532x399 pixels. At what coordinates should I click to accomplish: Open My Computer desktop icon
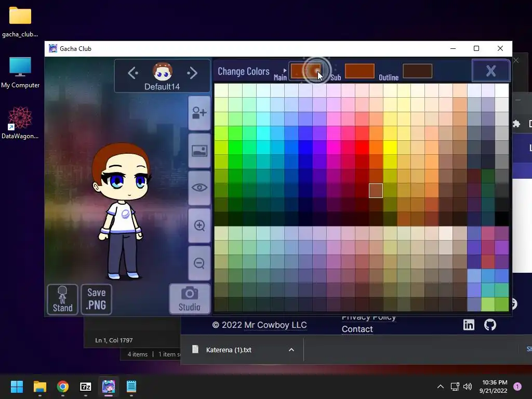pyautogui.click(x=20, y=73)
